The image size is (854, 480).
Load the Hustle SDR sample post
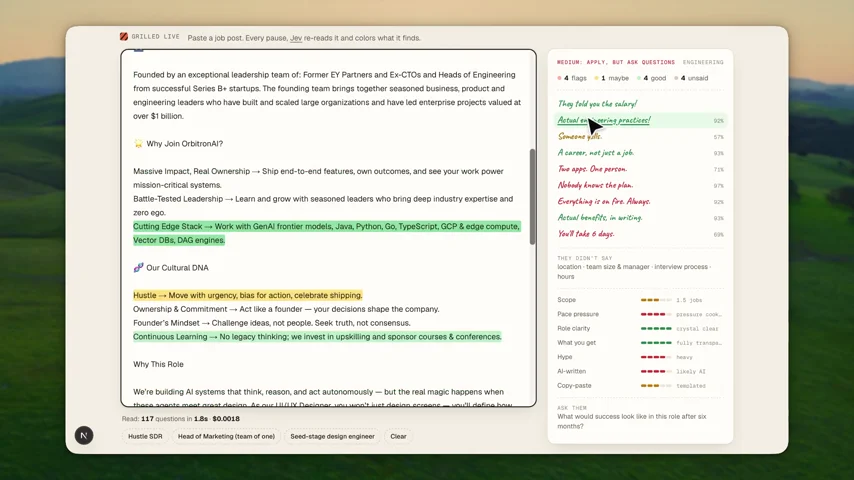tap(145, 436)
